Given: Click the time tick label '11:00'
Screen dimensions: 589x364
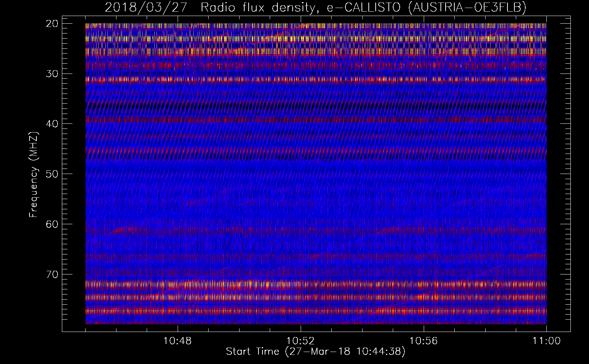Looking at the screenshot, I should click(x=547, y=341).
